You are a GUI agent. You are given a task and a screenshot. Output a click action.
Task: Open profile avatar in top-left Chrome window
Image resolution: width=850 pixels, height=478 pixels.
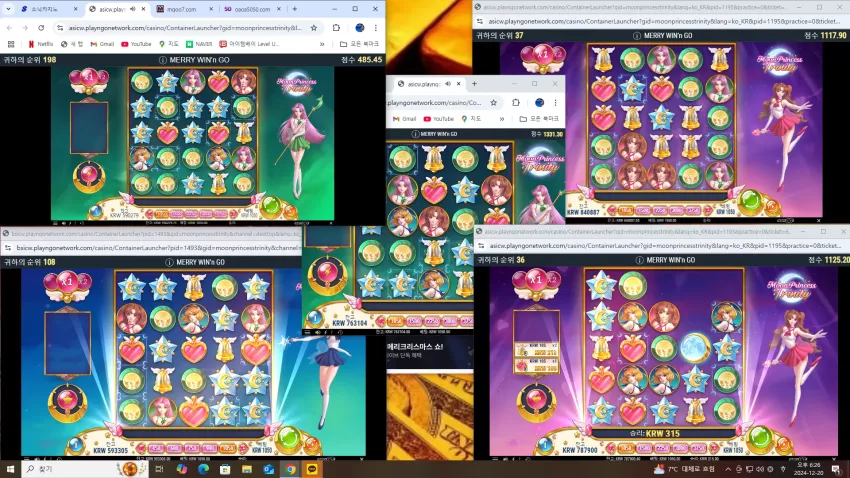coord(359,28)
